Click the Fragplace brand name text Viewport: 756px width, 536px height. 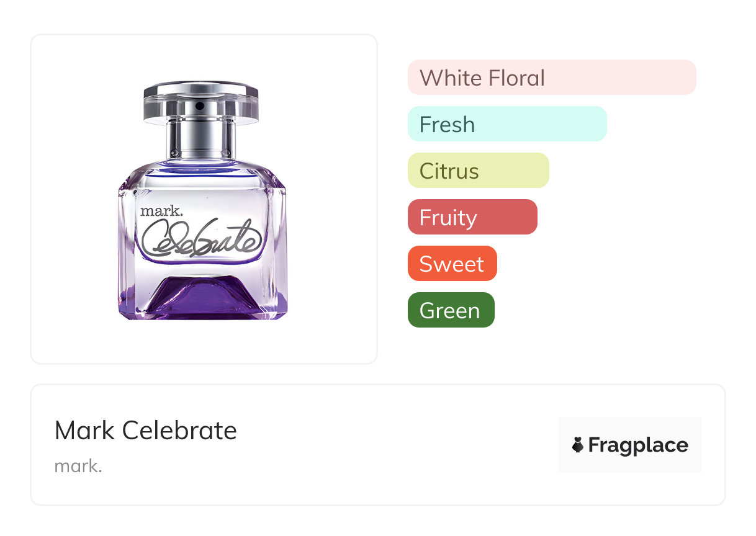(638, 445)
